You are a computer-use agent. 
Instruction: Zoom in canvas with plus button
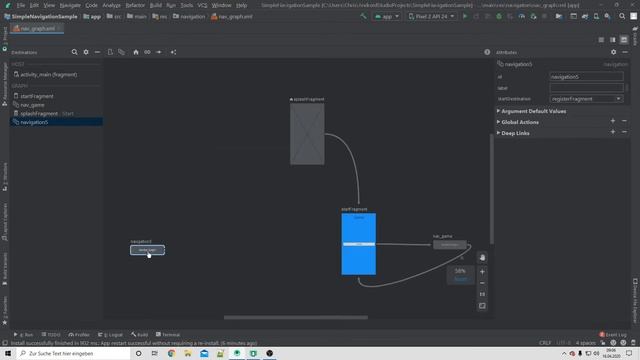pos(482,271)
